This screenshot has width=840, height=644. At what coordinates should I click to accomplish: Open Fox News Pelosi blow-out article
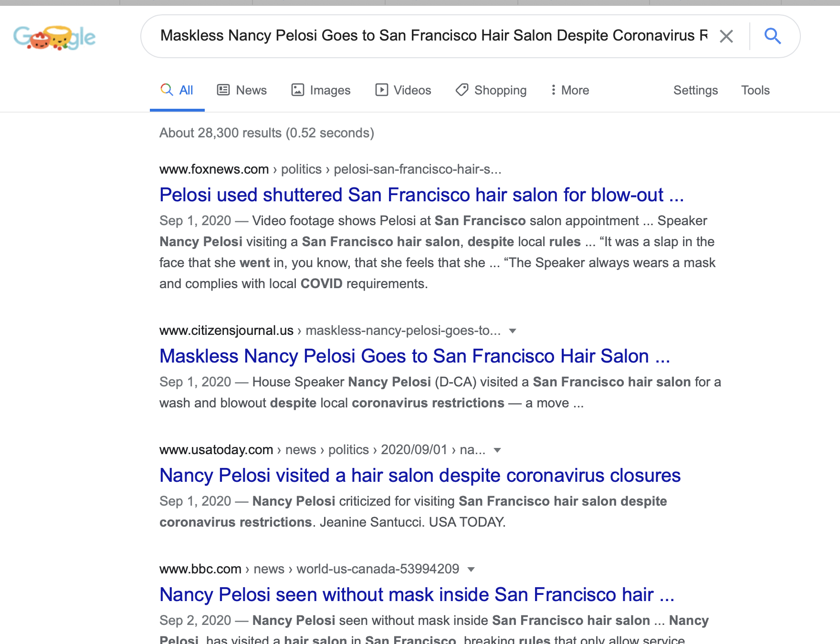pyautogui.click(x=422, y=195)
